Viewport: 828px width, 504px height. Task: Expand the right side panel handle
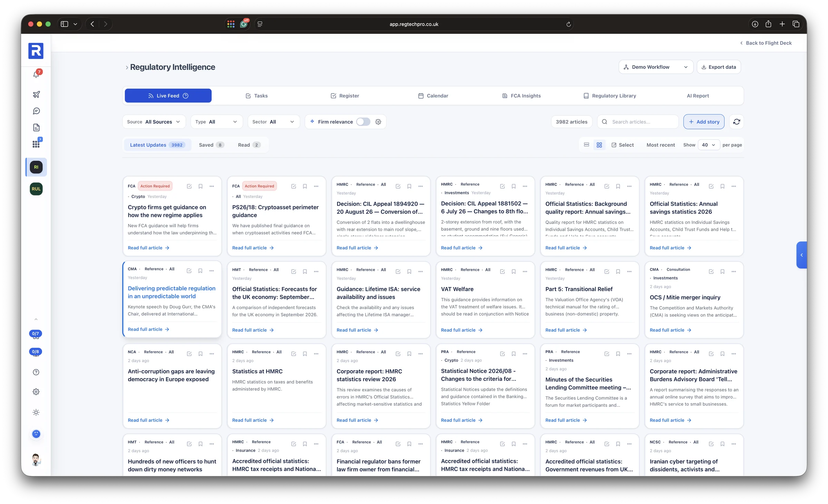[x=801, y=255]
